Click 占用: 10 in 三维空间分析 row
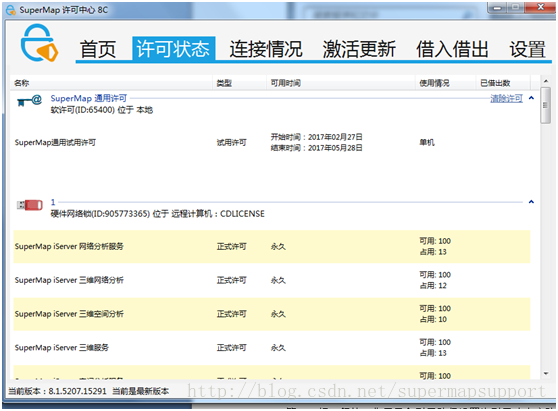The image size is (558, 411). tap(433, 320)
